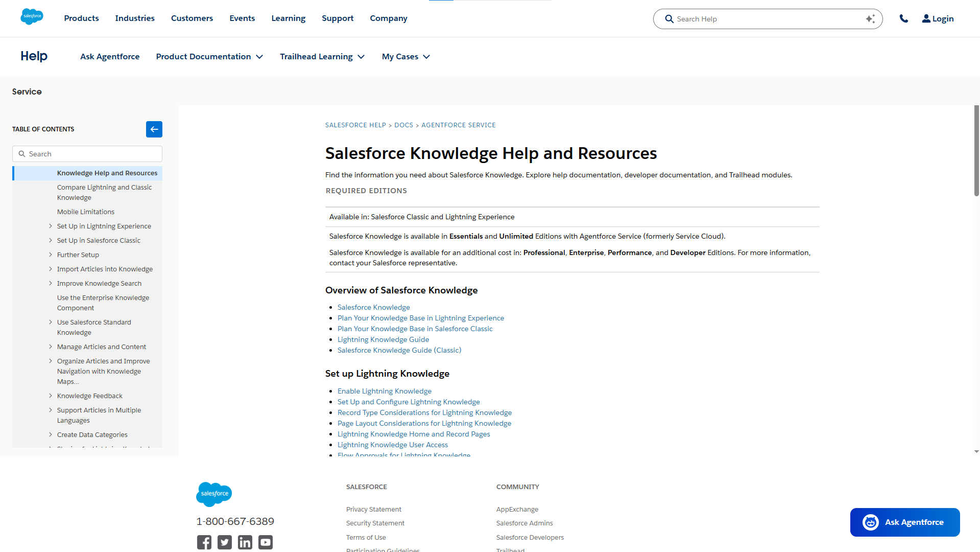Focus the Search Help input field
This screenshot has width=980, height=552.
pyautogui.click(x=768, y=19)
